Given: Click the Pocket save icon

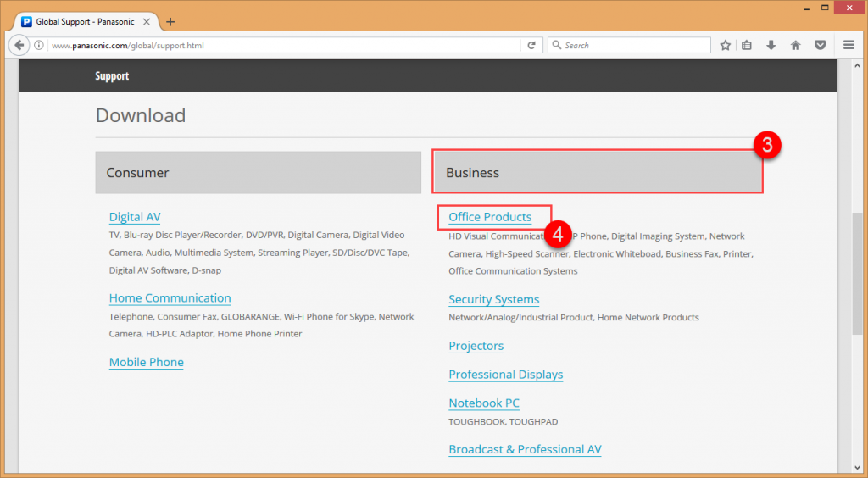Looking at the screenshot, I should [x=821, y=46].
